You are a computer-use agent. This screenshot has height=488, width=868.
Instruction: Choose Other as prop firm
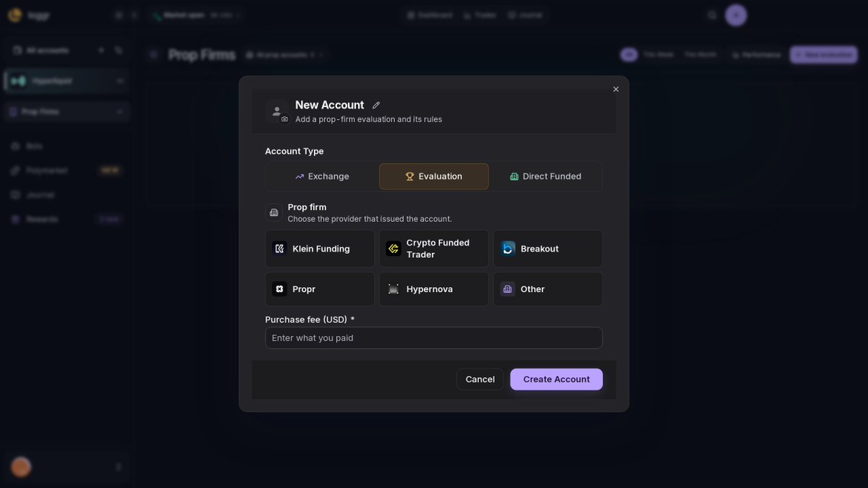(548, 289)
